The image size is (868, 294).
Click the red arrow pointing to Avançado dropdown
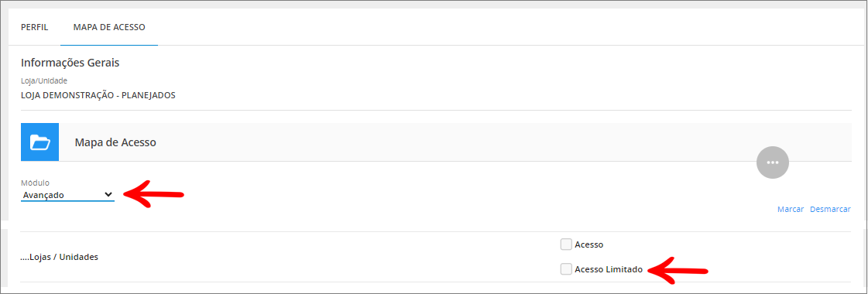pyautogui.click(x=153, y=195)
